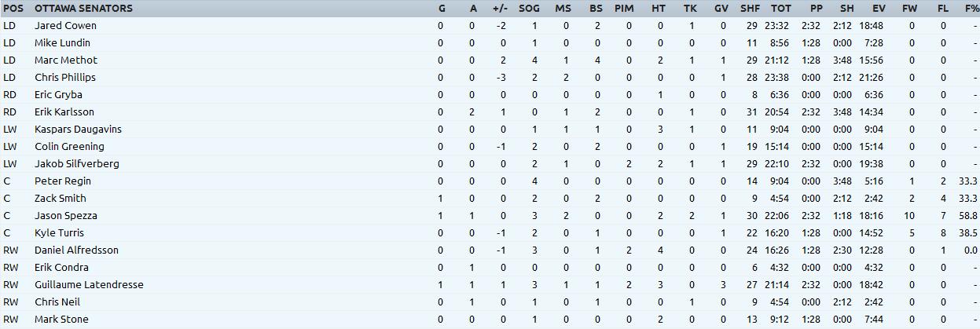Screen dimensions: 980x329
Task: Click the PIM column header
Action: click(x=624, y=8)
